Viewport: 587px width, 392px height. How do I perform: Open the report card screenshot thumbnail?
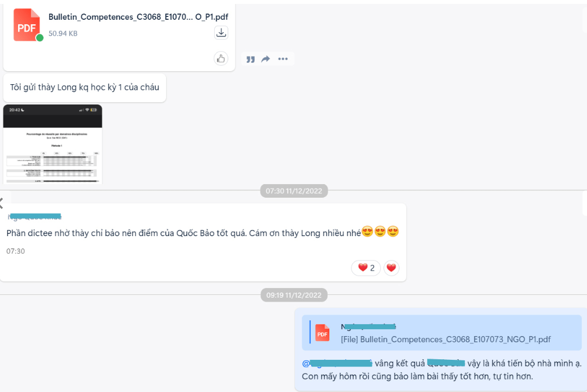coord(53,144)
